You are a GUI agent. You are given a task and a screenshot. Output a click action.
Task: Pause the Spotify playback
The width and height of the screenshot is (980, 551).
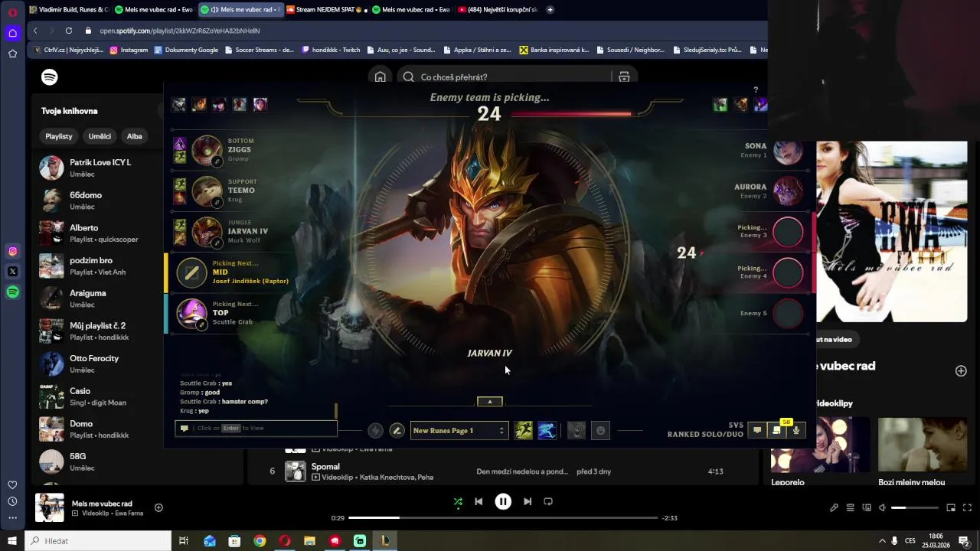503,502
